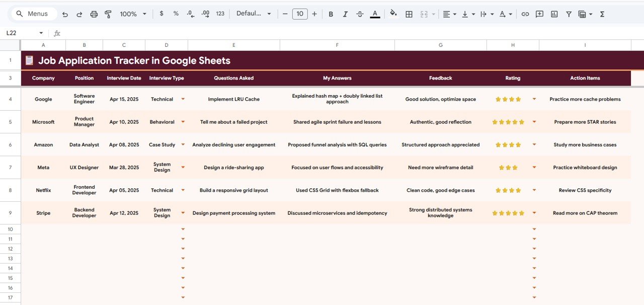Insert a link using the link icon
644x305 pixels.
525,14
